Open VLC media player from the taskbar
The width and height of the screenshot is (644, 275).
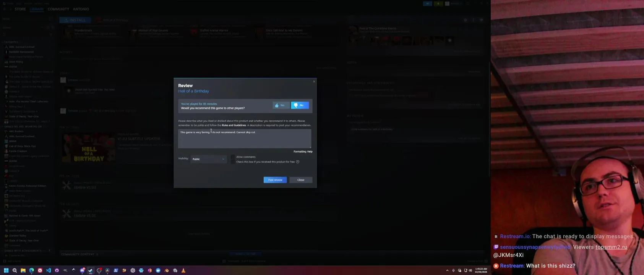pyautogui.click(x=183, y=270)
